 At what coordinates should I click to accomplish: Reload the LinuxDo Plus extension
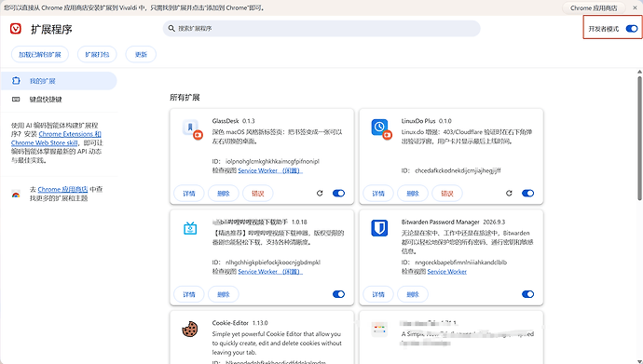509,194
